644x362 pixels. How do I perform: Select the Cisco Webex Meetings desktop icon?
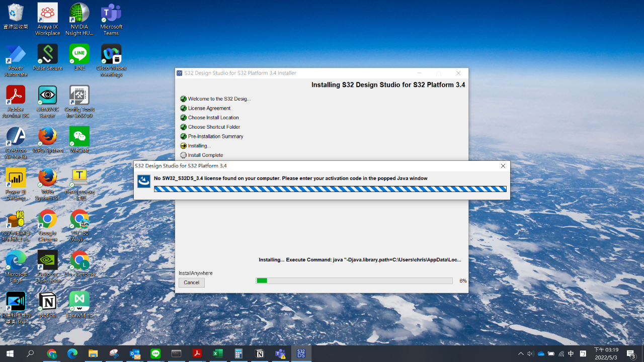tap(111, 60)
